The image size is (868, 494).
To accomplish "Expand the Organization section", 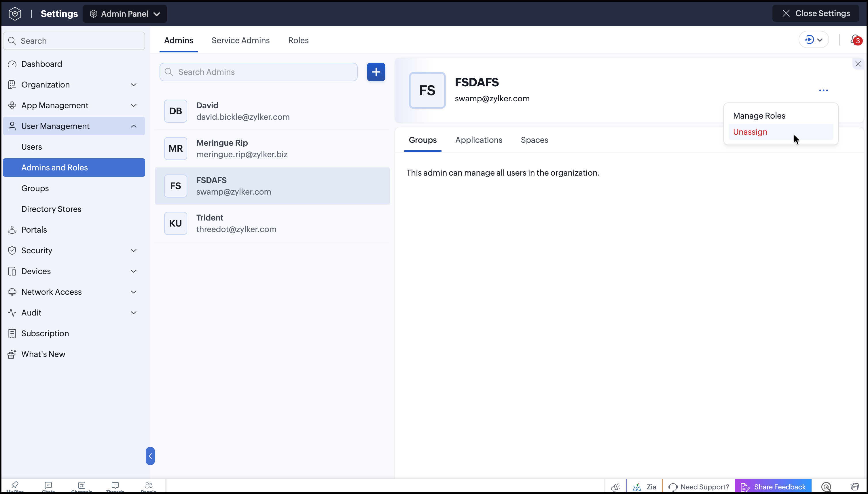I will [74, 84].
